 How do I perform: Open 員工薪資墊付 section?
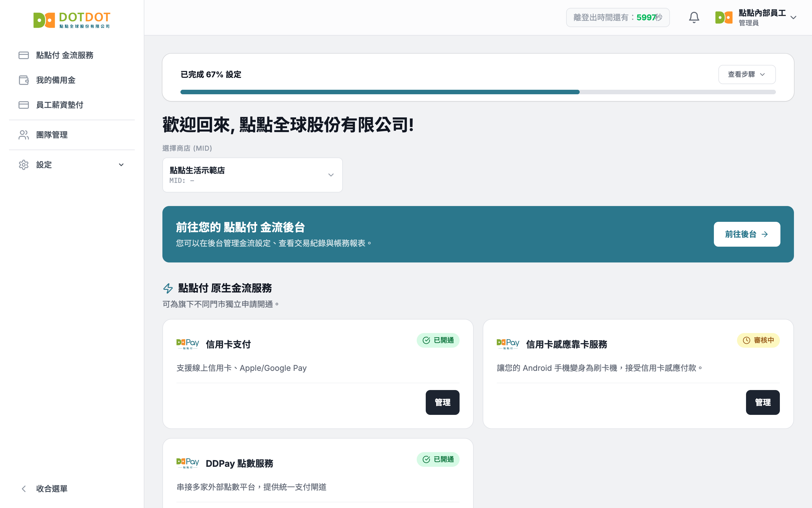point(72,105)
